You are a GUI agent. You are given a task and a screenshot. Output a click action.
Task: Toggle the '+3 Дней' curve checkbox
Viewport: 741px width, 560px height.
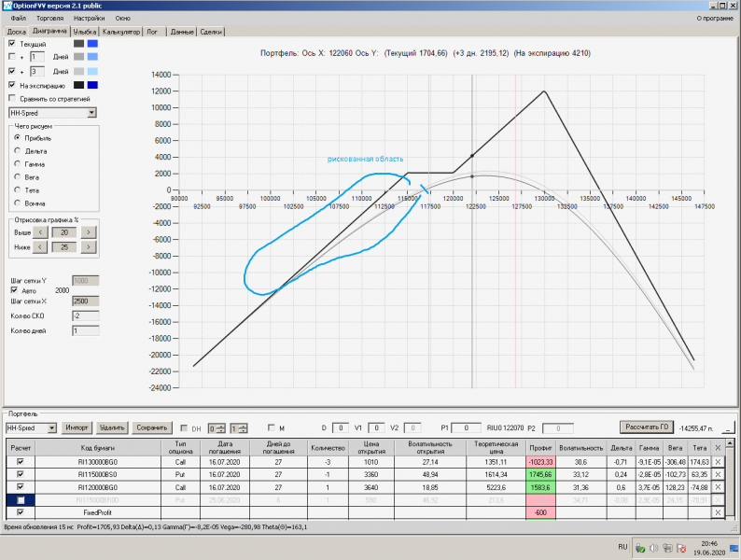coord(12,71)
